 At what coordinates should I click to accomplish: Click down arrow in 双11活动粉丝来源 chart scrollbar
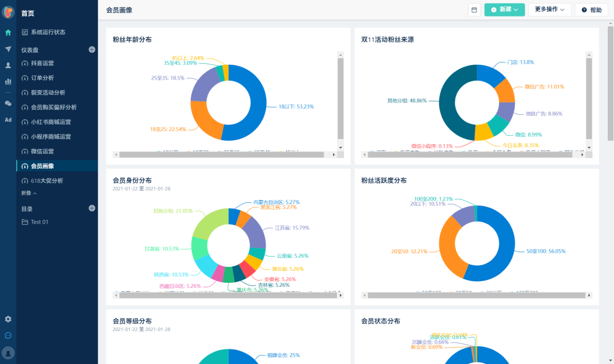point(589,148)
